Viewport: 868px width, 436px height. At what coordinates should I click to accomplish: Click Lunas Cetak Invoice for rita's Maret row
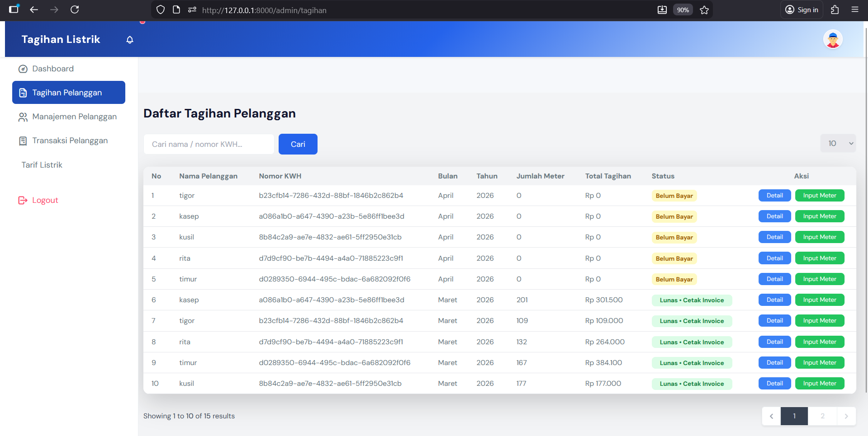click(692, 342)
